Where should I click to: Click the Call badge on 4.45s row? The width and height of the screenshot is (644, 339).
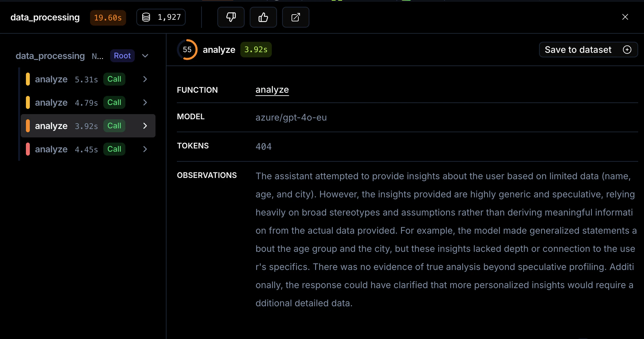pos(114,149)
